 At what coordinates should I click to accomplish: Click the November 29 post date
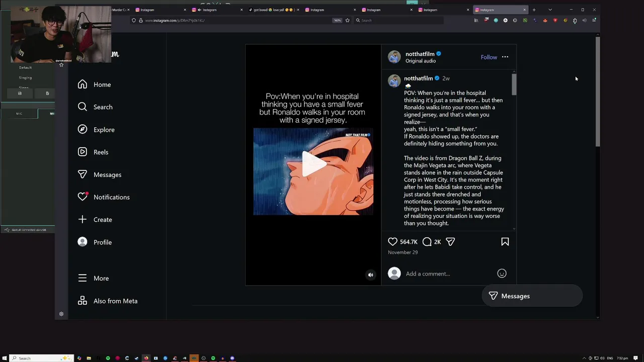403,252
